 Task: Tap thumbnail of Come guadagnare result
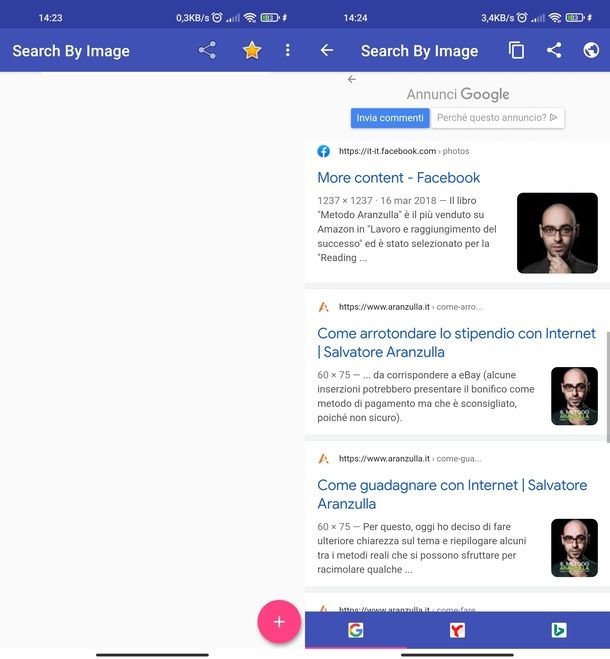point(574,548)
